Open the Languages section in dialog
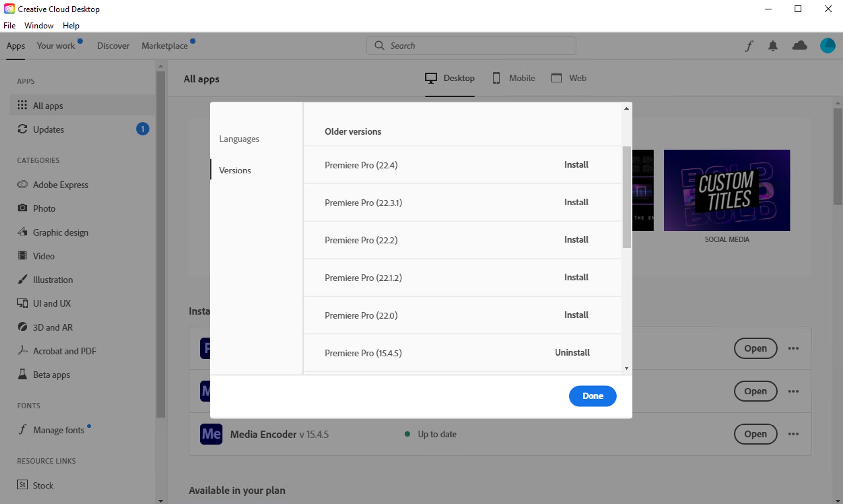Viewport: 843px width, 504px height. (x=239, y=139)
